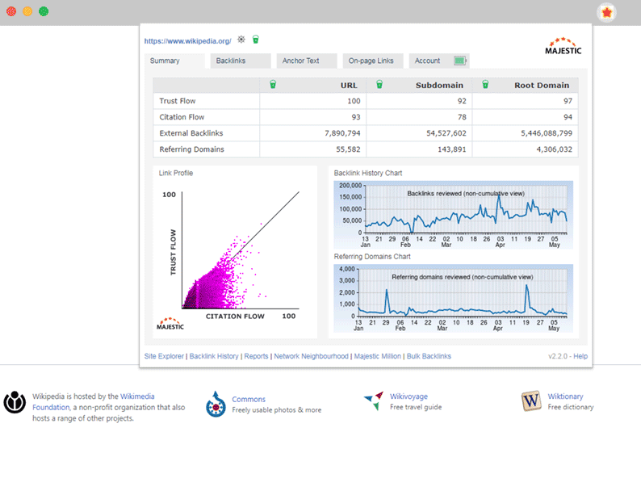Open the On-page Links tab
This screenshot has width=641, height=494.
pos(373,61)
